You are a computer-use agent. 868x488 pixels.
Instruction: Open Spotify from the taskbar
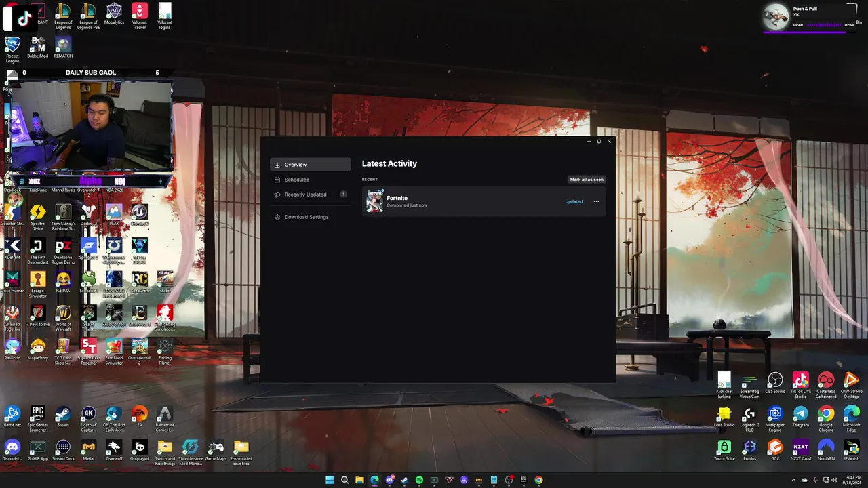419,480
